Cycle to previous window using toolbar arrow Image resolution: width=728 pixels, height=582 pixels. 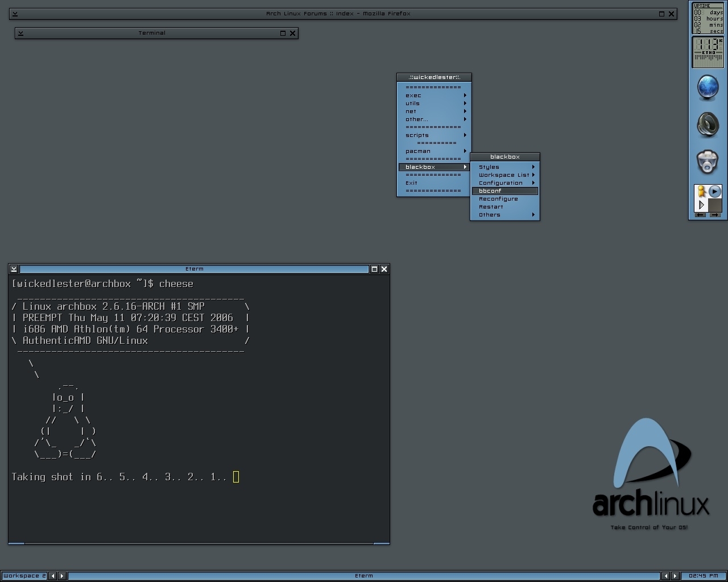(x=665, y=576)
